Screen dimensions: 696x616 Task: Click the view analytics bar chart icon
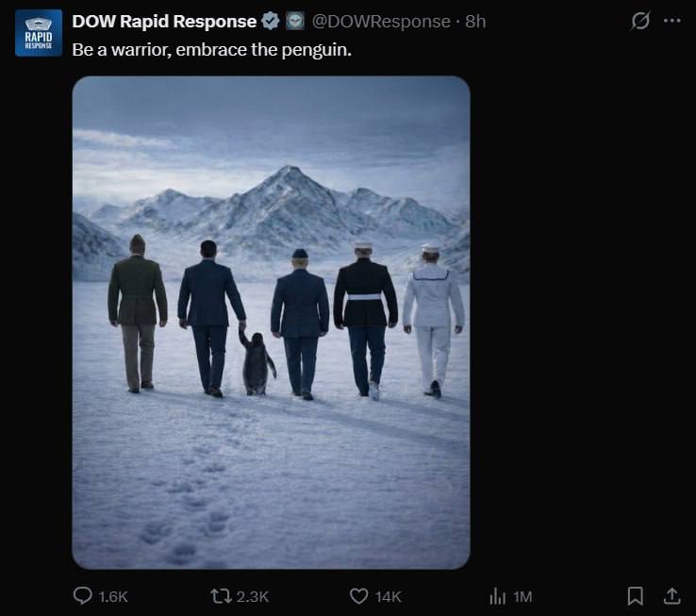click(497, 595)
